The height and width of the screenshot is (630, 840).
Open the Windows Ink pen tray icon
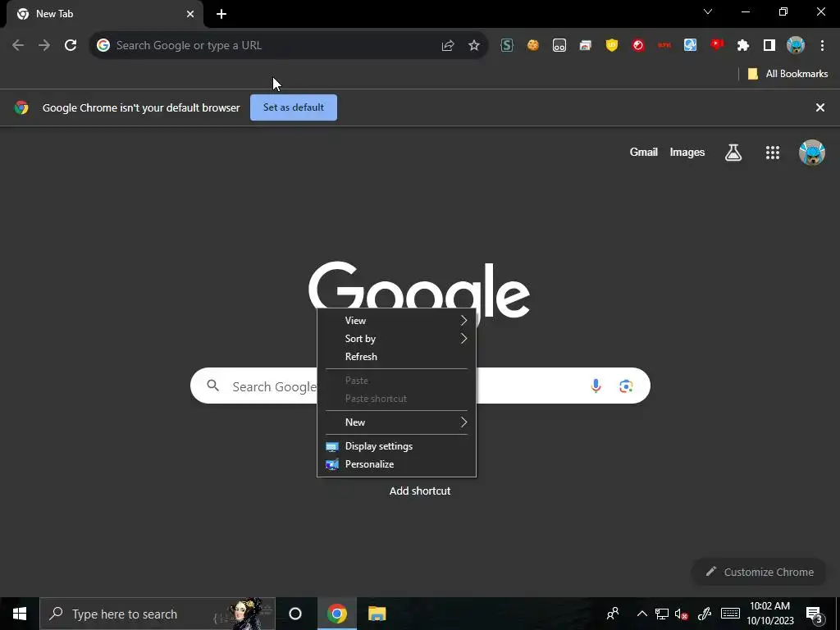point(705,614)
